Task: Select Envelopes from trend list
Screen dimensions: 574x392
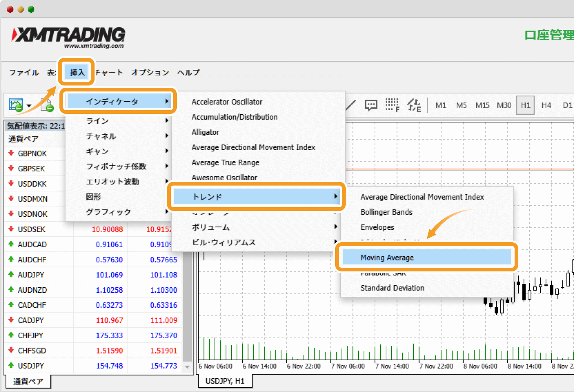Action: (x=377, y=227)
